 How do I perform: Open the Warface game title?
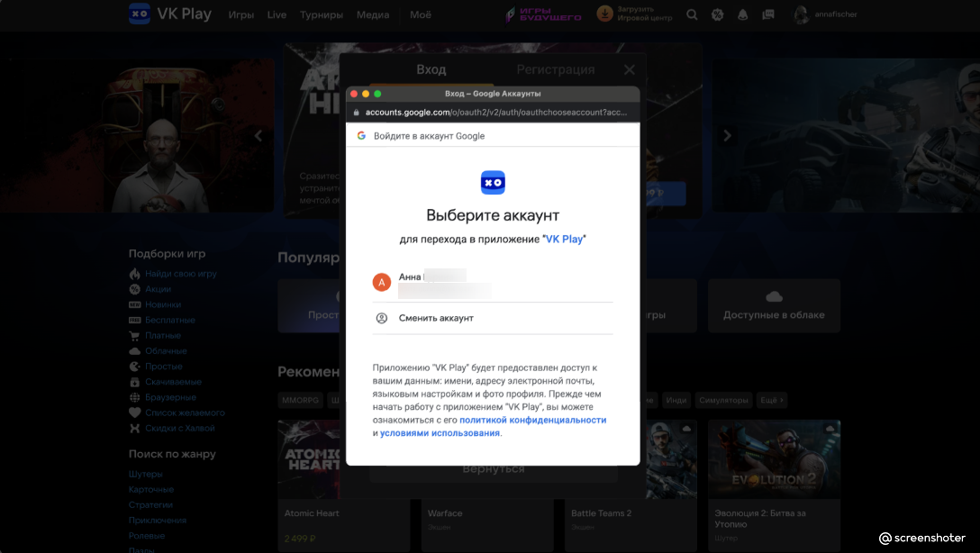pos(445,513)
